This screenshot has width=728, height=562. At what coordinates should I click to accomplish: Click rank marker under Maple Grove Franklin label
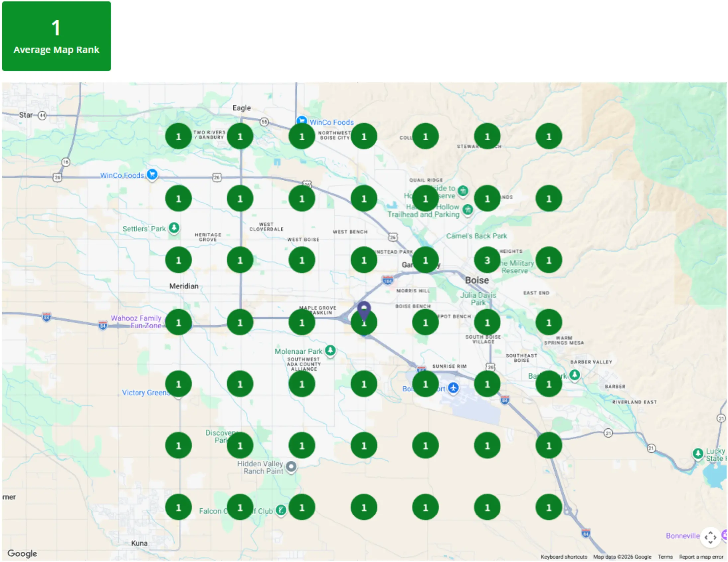302,322
